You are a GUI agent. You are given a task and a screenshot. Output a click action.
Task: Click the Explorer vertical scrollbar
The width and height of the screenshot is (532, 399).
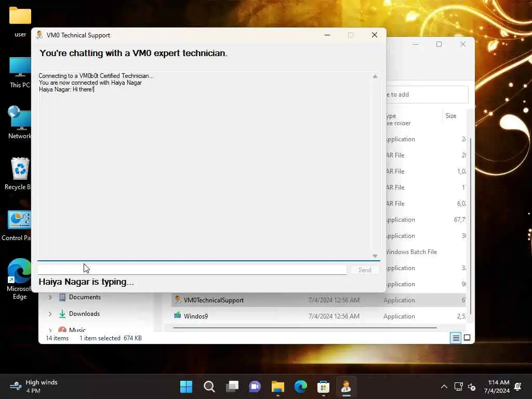tap(470, 227)
